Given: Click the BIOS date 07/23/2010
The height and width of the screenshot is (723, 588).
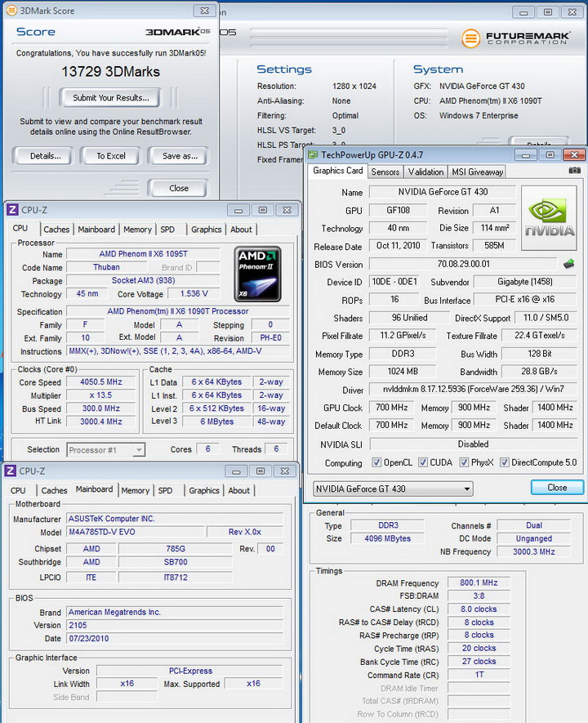Looking at the screenshot, I should pyautogui.click(x=174, y=638).
